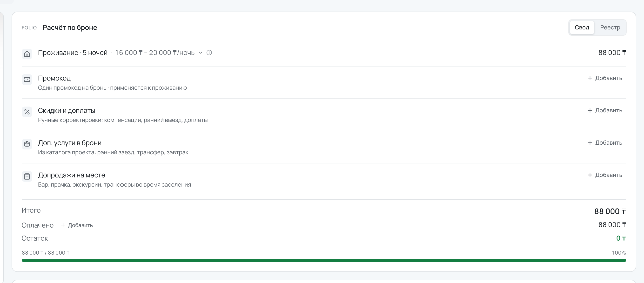Switch to the Свод tab
The width and height of the screenshot is (644, 283).
582,27
